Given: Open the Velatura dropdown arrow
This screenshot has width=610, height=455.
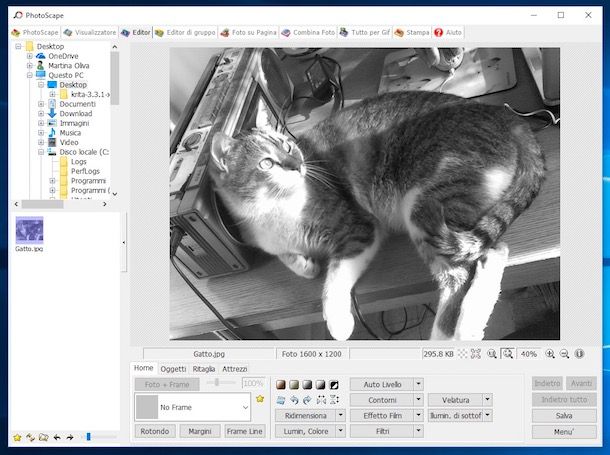Looking at the screenshot, I should coord(488,399).
